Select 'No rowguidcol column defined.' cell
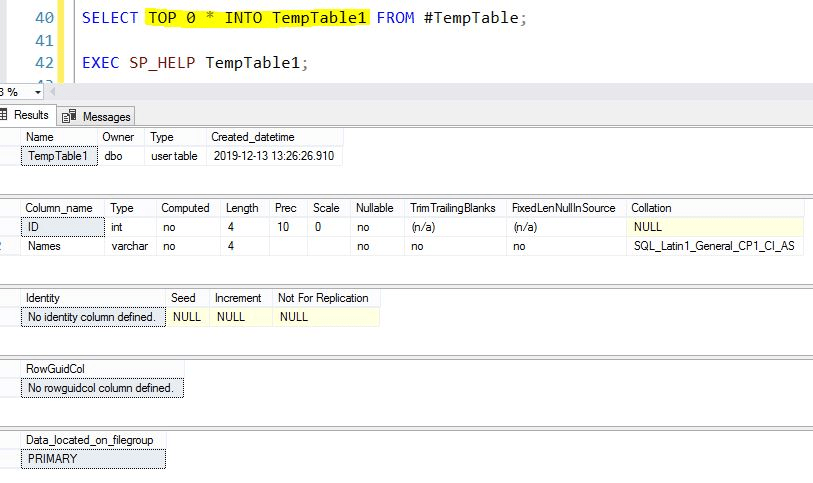This screenshot has height=483, width=813. (x=102, y=388)
